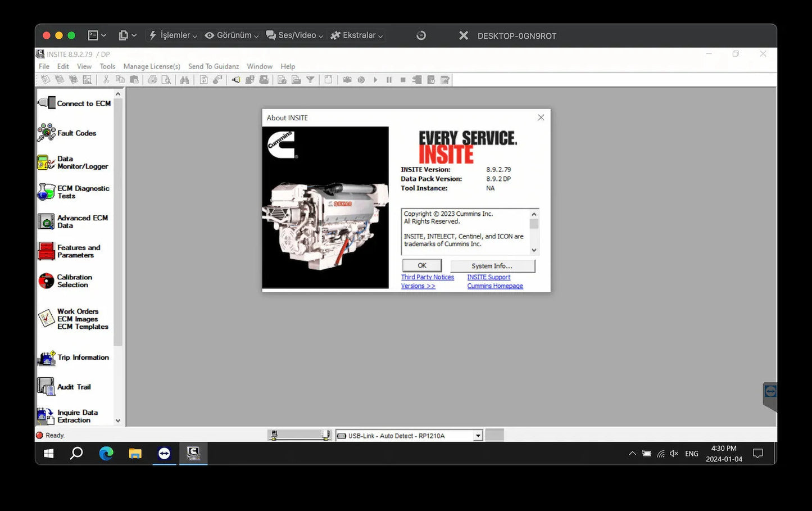Click the stop toolbar button
812x511 pixels.
[403, 80]
